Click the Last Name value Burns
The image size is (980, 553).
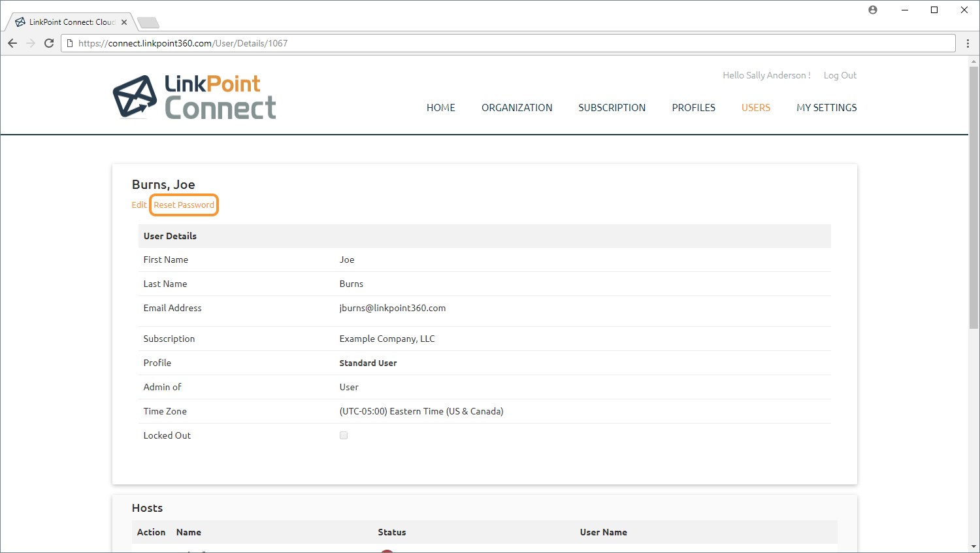[x=351, y=284]
